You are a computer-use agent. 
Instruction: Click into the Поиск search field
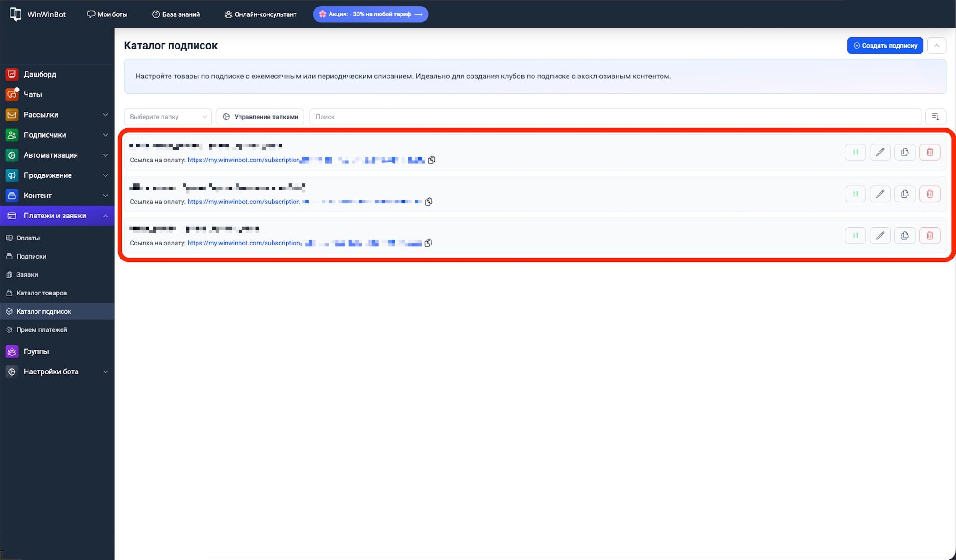pyautogui.click(x=615, y=117)
